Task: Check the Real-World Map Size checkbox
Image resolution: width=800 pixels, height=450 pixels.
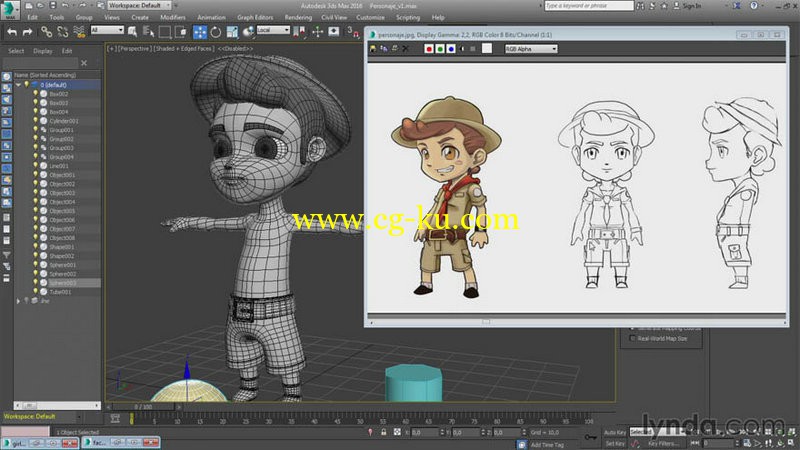Action: click(633, 338)
